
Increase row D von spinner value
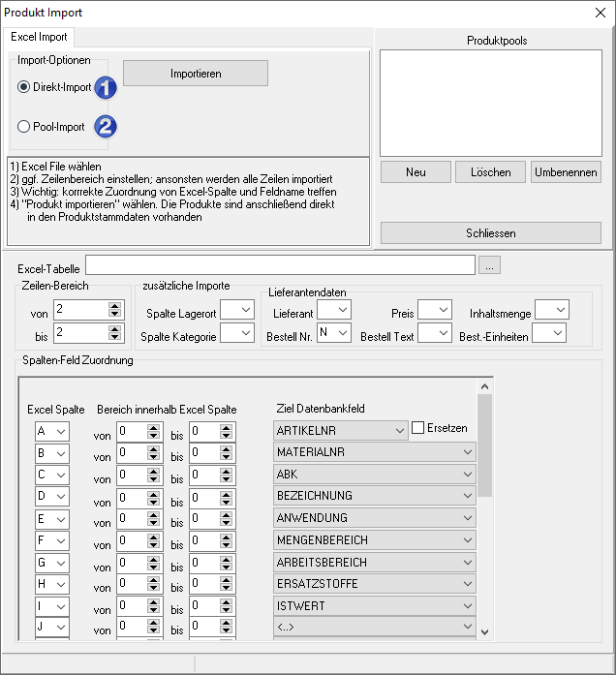click(153, 493)
